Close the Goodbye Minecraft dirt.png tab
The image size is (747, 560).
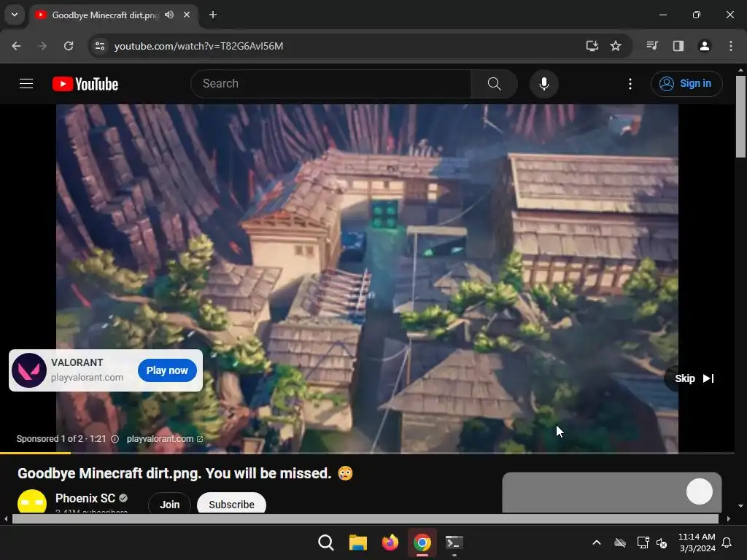pyautogui.click(x=187, y=15)
